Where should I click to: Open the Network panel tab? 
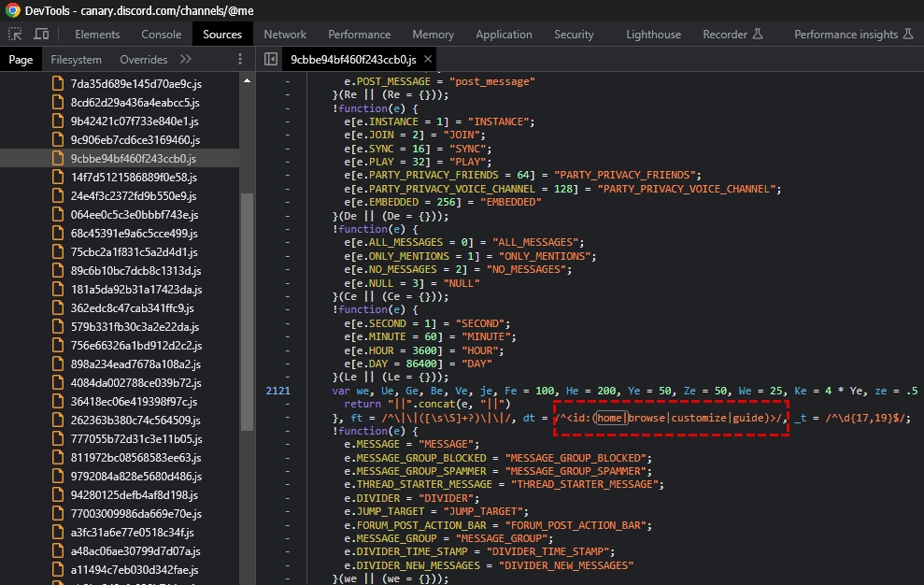[x=285, y=35]
